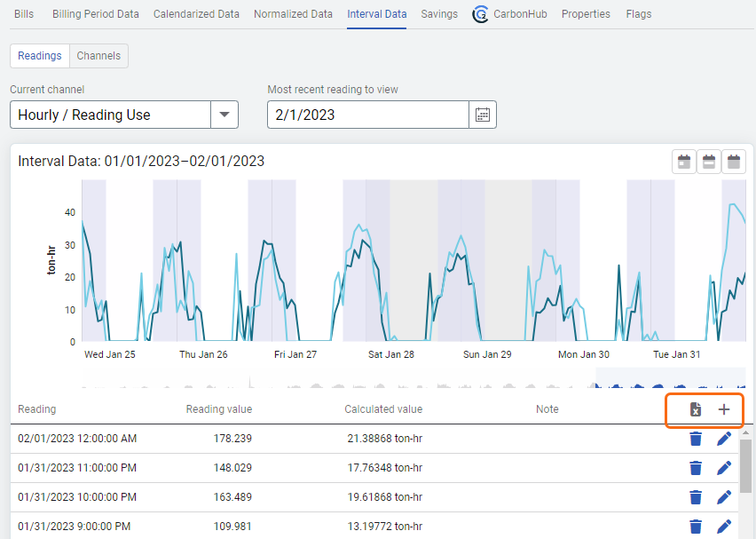The image size is (756, 539).
Task: Click the Sat Jan 28 axis label
Action: click(391, 354)
